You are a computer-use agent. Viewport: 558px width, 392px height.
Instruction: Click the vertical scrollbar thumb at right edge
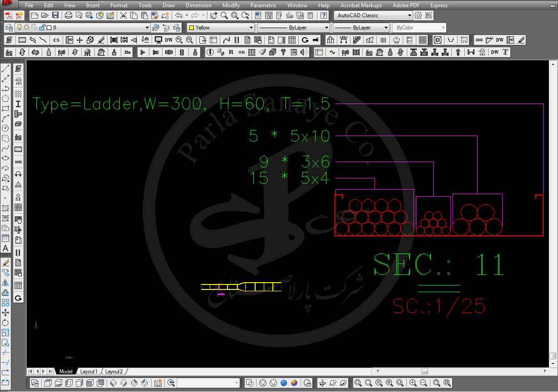pos(553,356)
